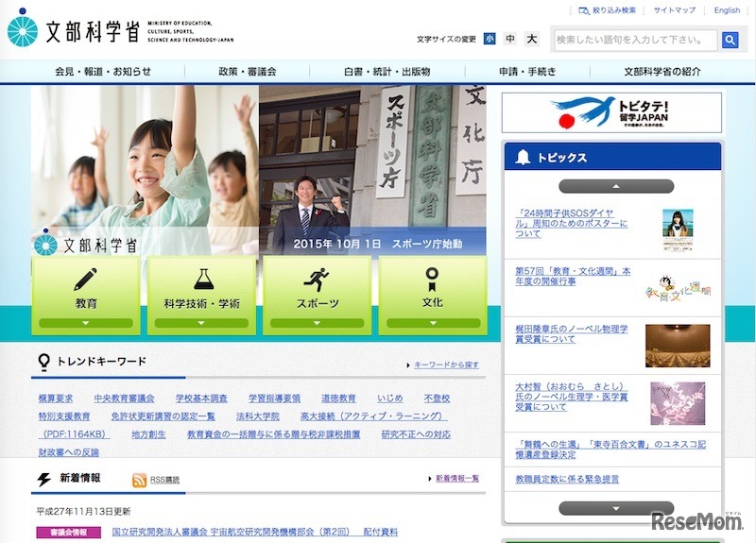Click 教育資金の一括贈与 tax measure keyword

[x=274, y=434]
